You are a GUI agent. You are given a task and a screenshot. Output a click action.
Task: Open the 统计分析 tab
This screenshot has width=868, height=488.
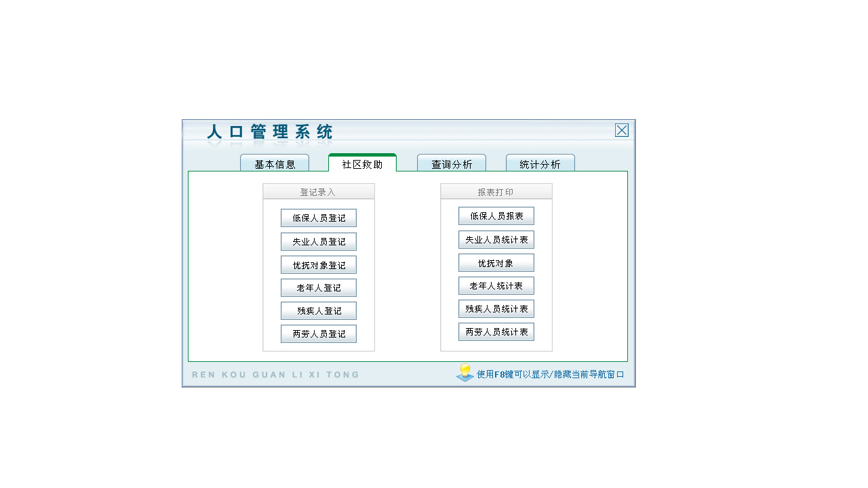540,163
